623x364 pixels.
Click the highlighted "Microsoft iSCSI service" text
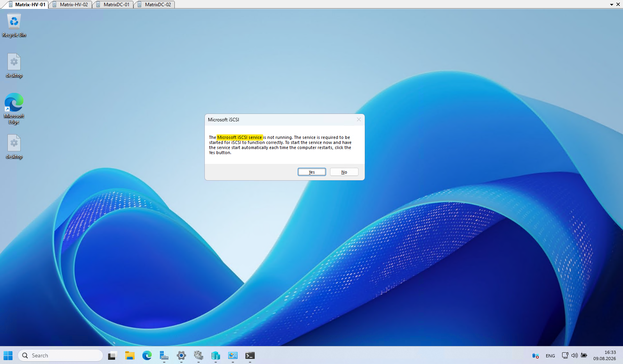(240, 137)
